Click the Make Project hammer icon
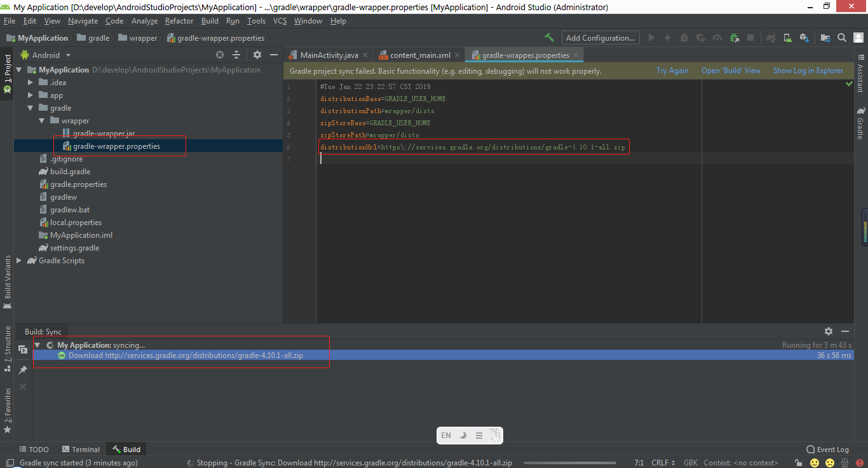Screen dimensions: 868x468 550,38
